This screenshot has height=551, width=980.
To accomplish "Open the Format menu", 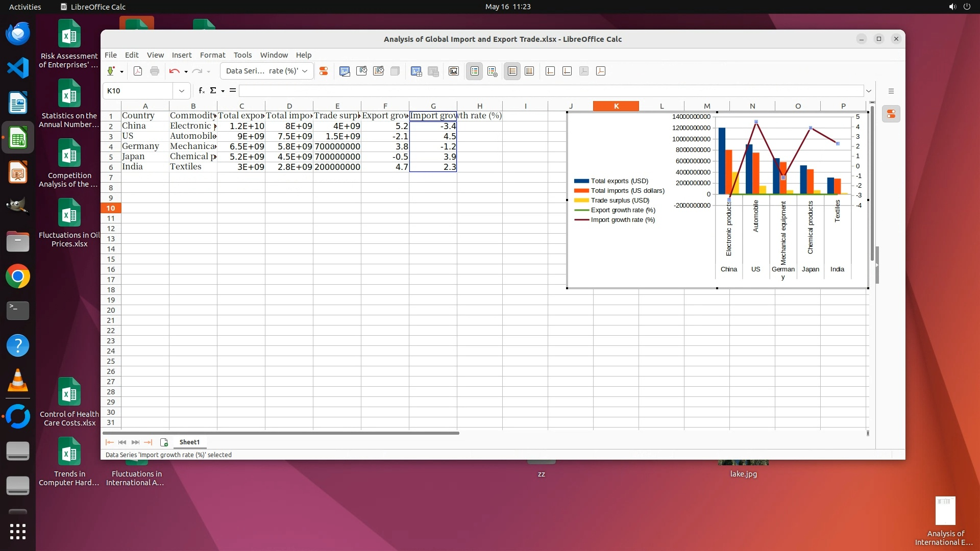I will click(212, 55).
